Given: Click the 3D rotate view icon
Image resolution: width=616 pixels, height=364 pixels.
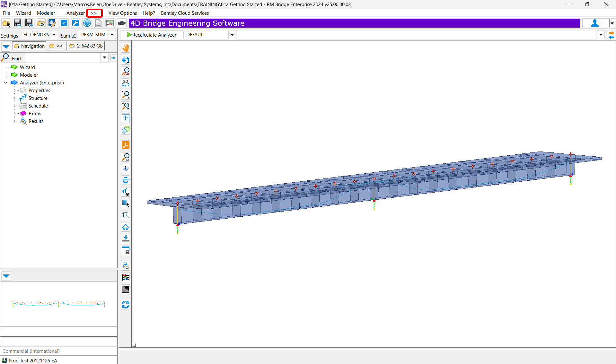Looking at the screenshot, I should pyautogui.click(x=126, y=83).
